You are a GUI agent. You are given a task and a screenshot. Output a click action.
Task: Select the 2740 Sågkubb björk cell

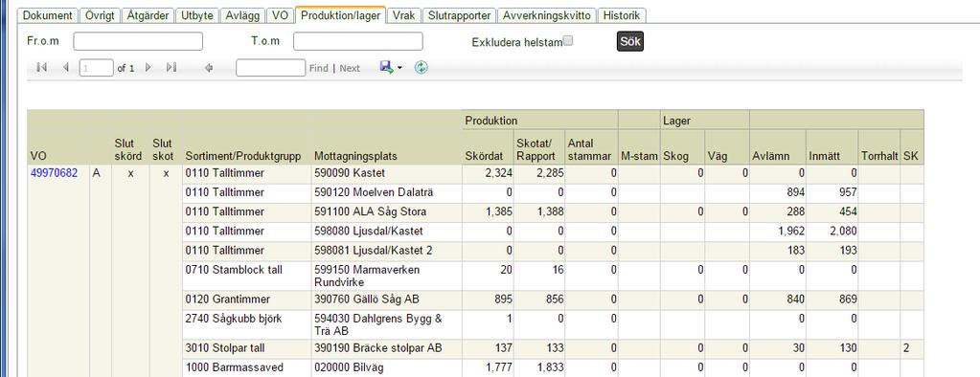(247, 324)
